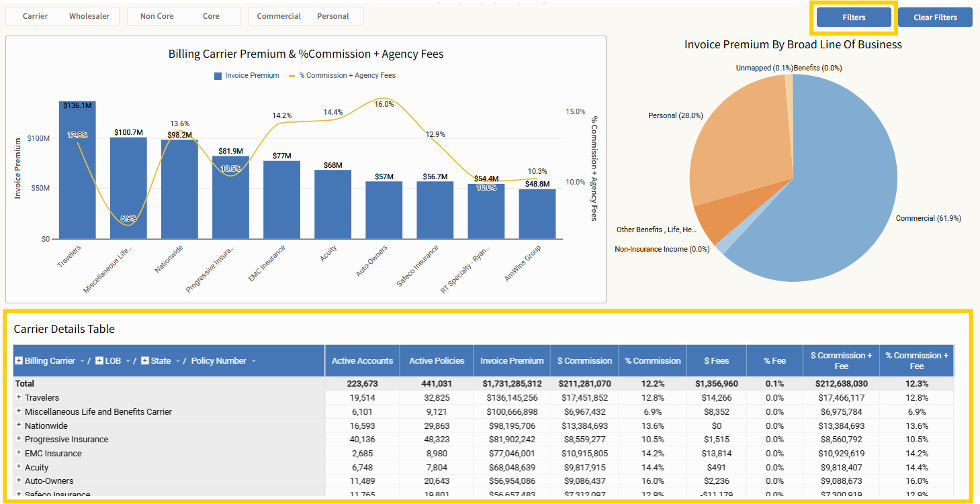
Task: Expand the Nationwide row
Action: tap(19, 425)
